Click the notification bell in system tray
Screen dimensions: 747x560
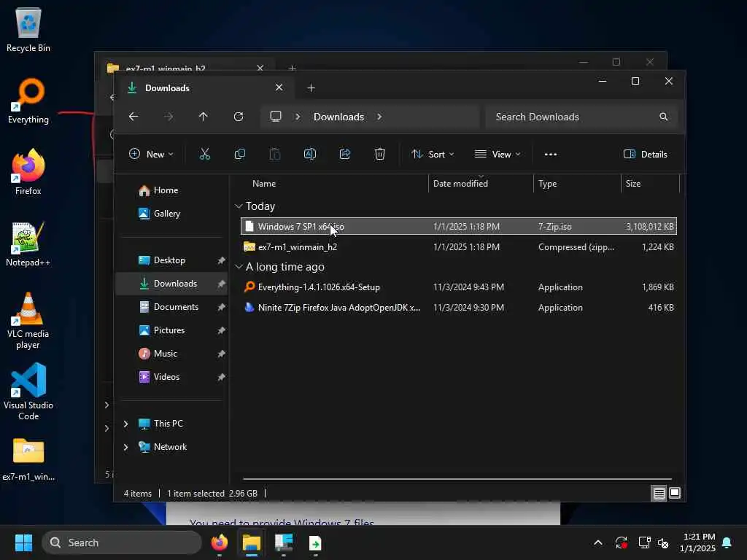(x=727, y=542)
